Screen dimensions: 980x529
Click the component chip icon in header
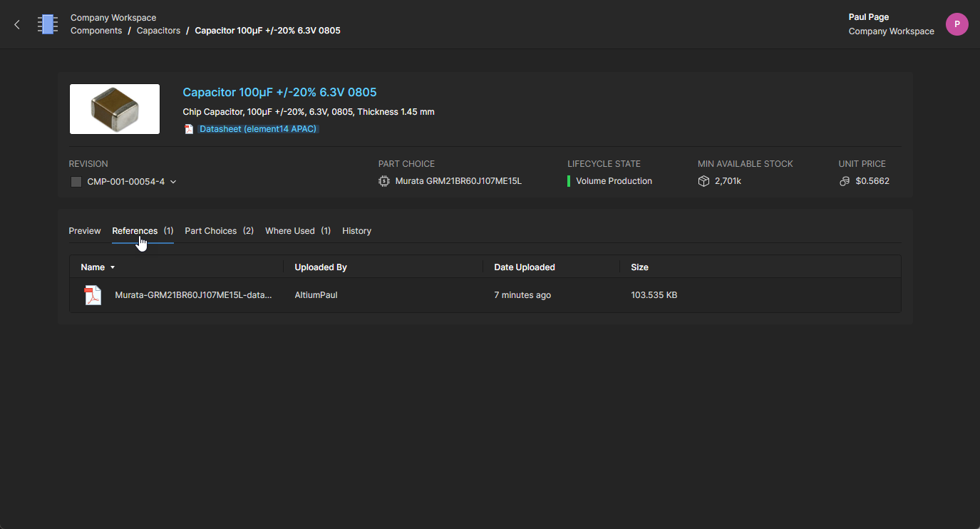[48, 24]
